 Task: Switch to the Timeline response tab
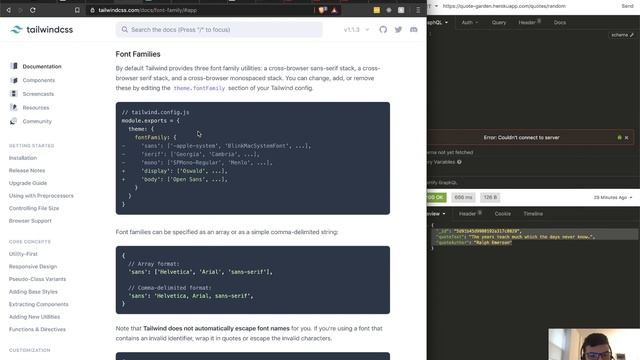point(533,213)
